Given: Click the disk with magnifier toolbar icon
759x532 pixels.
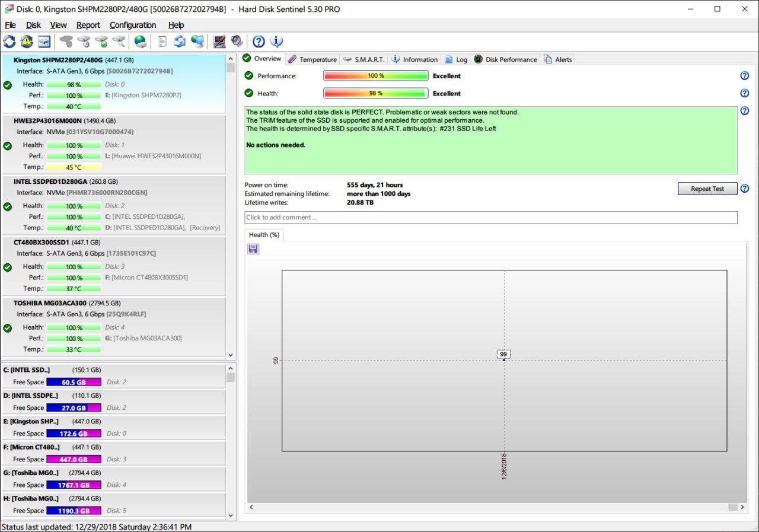Looking at the screenshot, I should [x=119, y=41].
